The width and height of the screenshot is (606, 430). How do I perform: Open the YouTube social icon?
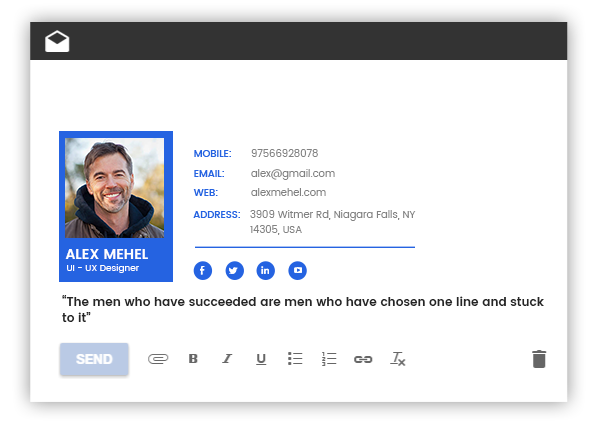298,270
